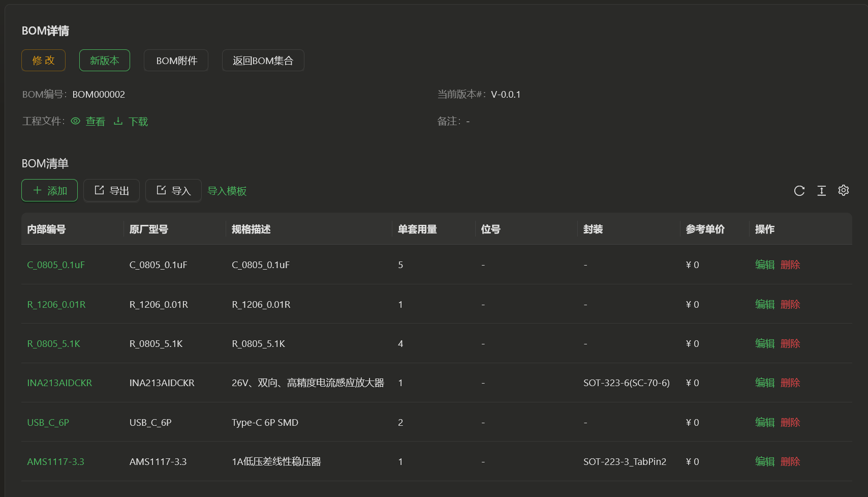Delete the AMS1117-3.3 row
The image size is (868, 497).
pos(790,461)
